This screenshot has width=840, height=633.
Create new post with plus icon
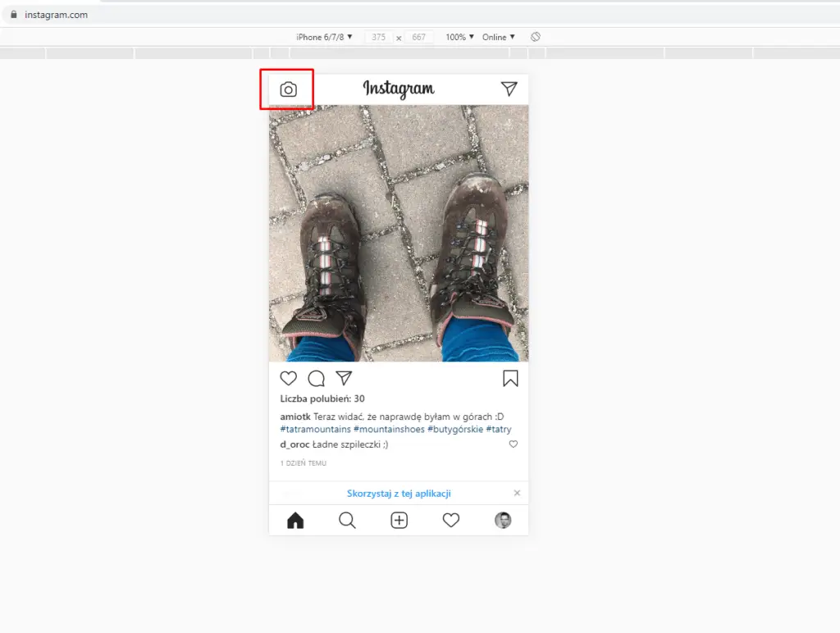click(399, 521)
